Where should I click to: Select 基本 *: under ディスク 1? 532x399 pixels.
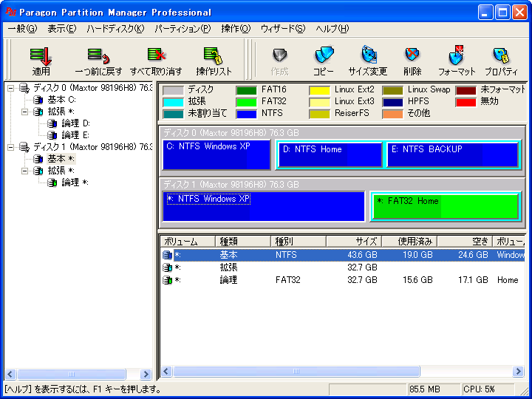(61, 159)
